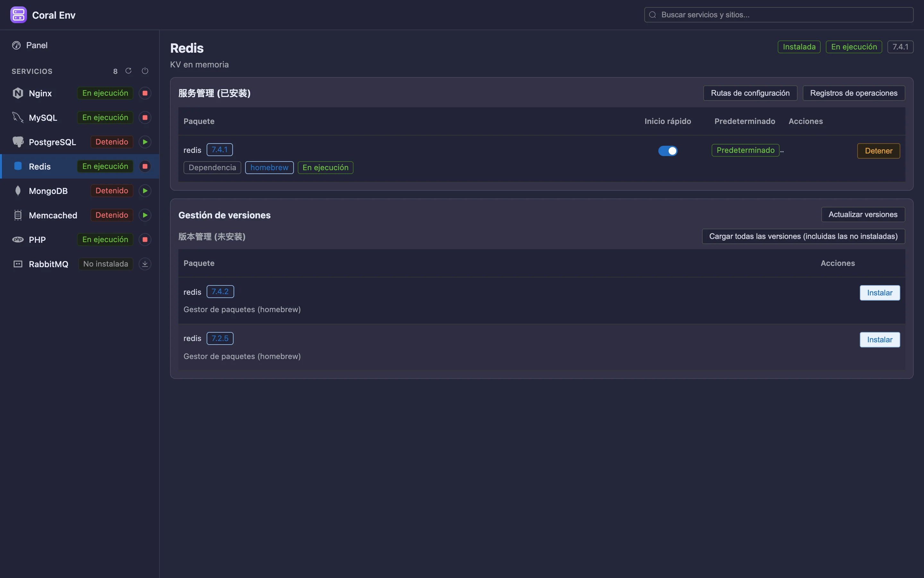Image resolution: width=924 pixels, height=578 pixels.
Task: Start the Memcached service
Action: (x=145, y=215)
